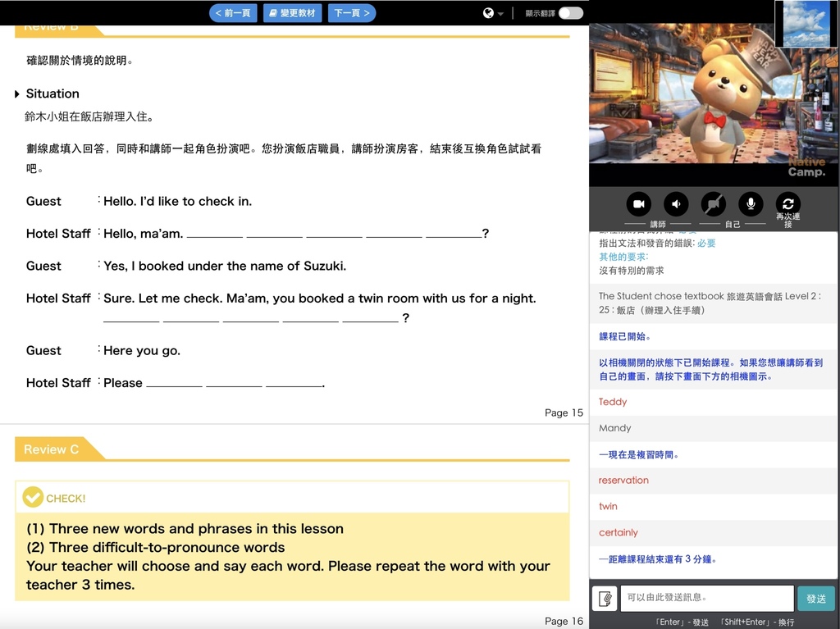Enable your own camera icon
The width and height of the screenshot is (840, 629).
(714, 204)
